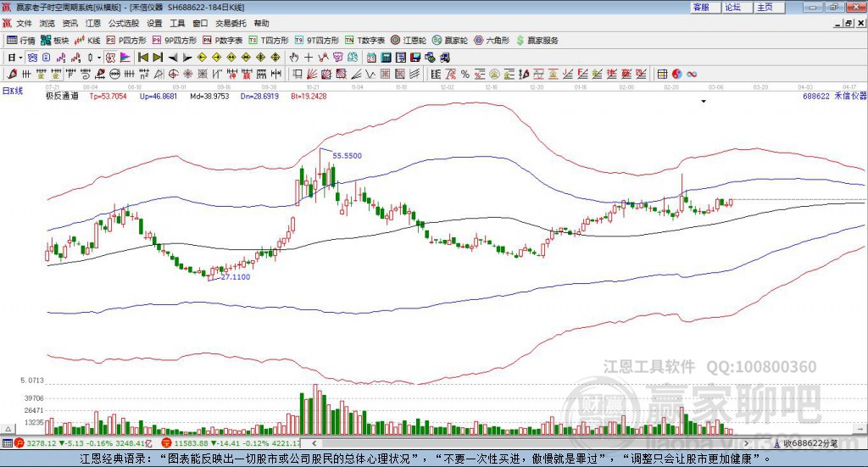
Task: Open the 9P四方形 tool
Action: pyautogui.click(x=175, y=41)
